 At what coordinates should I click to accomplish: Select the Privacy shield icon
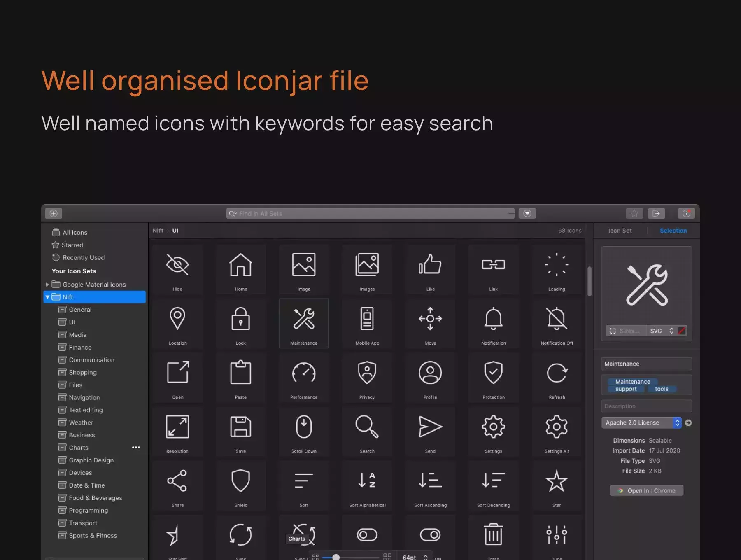[x=367, y=378]
